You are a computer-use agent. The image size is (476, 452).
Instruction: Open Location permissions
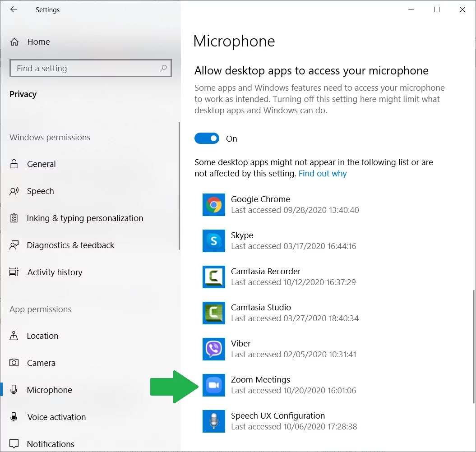click(42, 336)
